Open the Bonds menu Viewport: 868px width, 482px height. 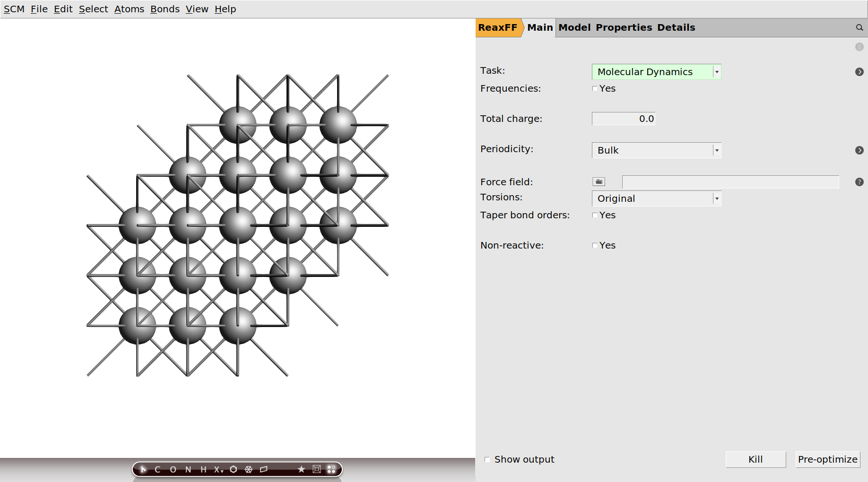165,9
